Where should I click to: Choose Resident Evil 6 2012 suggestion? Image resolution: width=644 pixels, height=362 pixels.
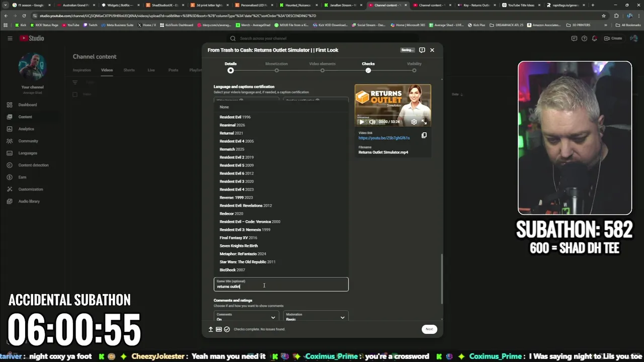[x=281, y=173]
